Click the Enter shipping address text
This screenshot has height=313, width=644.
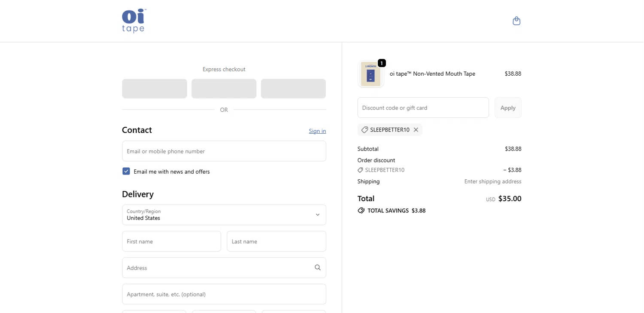(493, 181)
